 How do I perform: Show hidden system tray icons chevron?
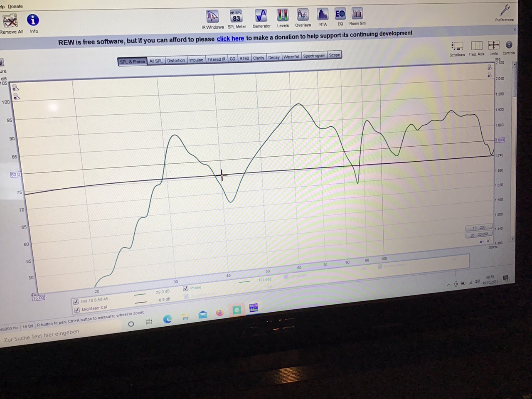(448, 285)
